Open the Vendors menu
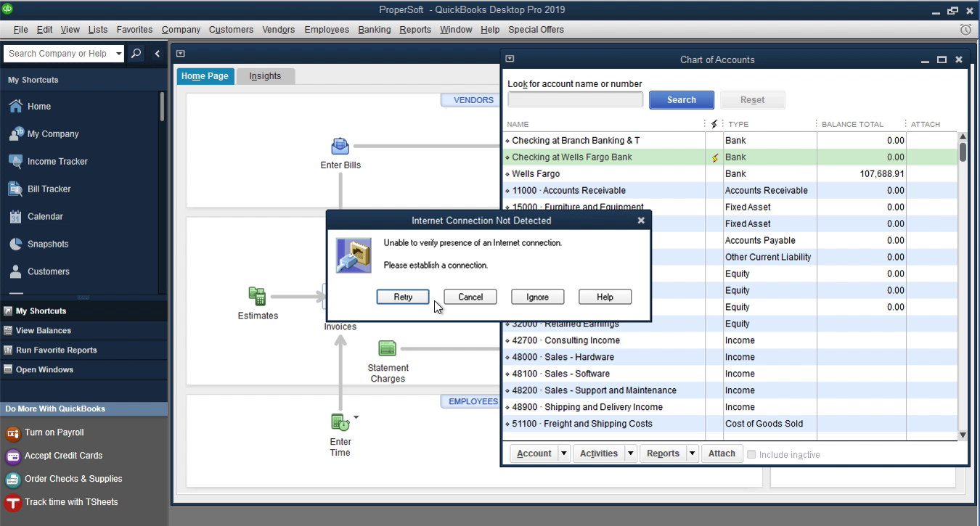Viewport: 980px width, 526px height. [x=279, y=30]
